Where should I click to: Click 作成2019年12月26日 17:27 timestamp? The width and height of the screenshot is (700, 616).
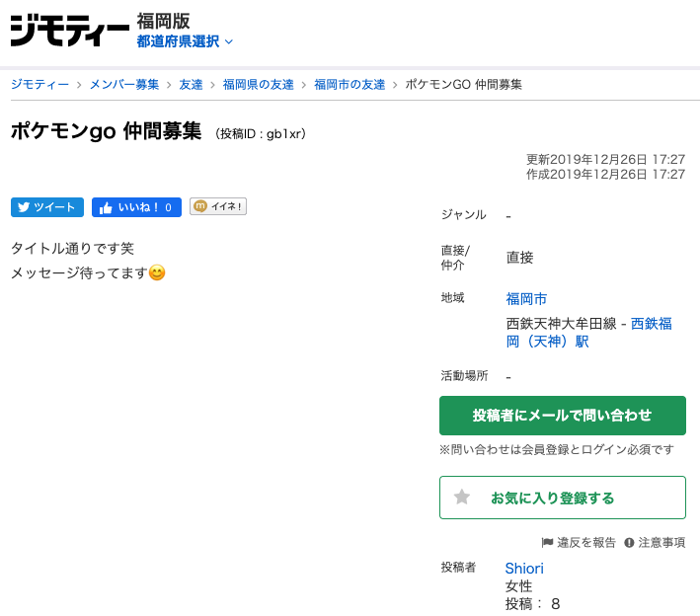(x=605, y=174)
